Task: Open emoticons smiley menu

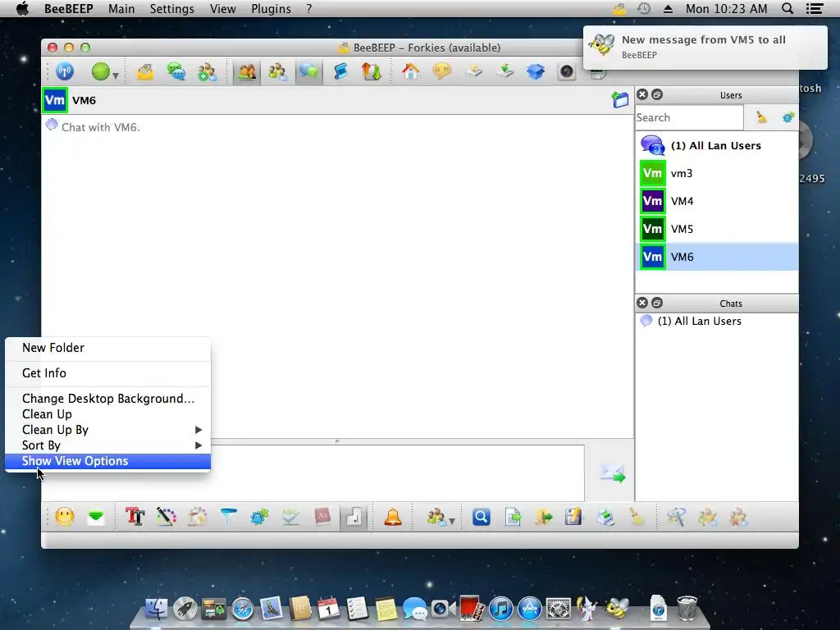Action: [64, 517]
